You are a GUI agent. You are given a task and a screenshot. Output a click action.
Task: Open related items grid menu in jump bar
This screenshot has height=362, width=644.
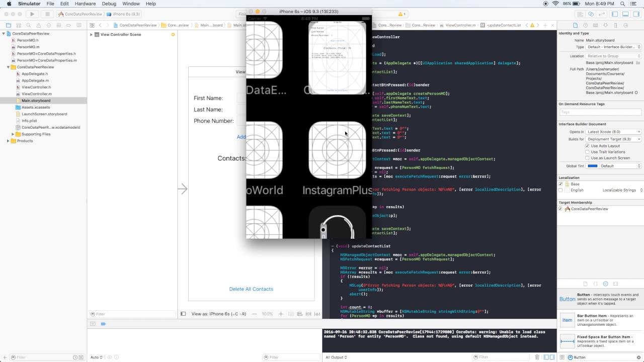pos(93,25)
